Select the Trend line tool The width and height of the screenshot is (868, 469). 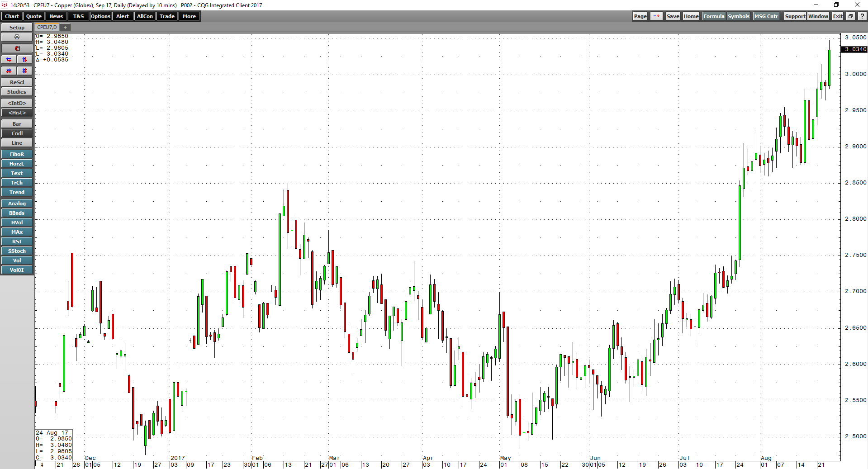click(x=17, y=192)
